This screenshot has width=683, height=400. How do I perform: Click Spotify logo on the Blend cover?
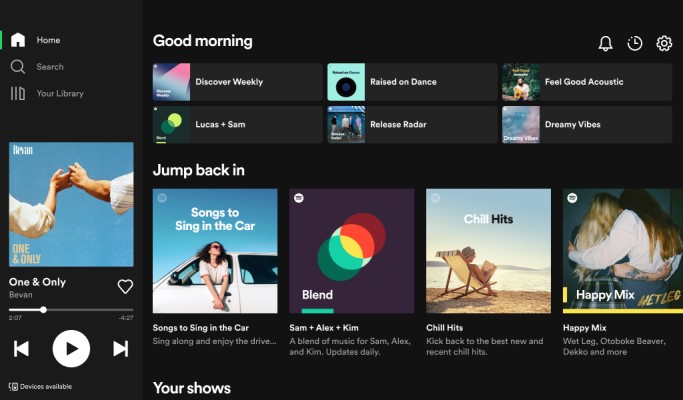(299, 198)
